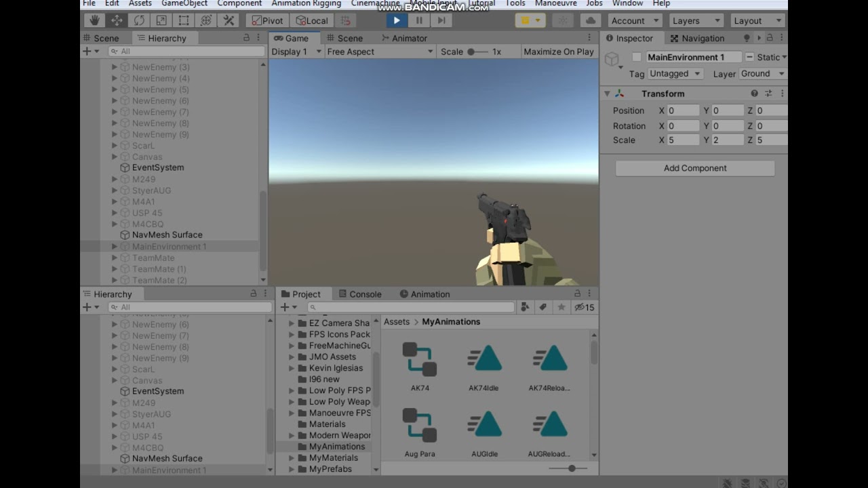This screenshot has width=868, height=488.
Task: Open the Layer dropdown showing Ground
Action: (762, 73)
